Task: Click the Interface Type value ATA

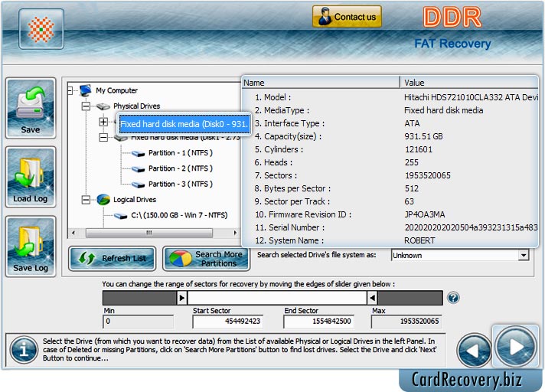Action: (x=413, y=123)
